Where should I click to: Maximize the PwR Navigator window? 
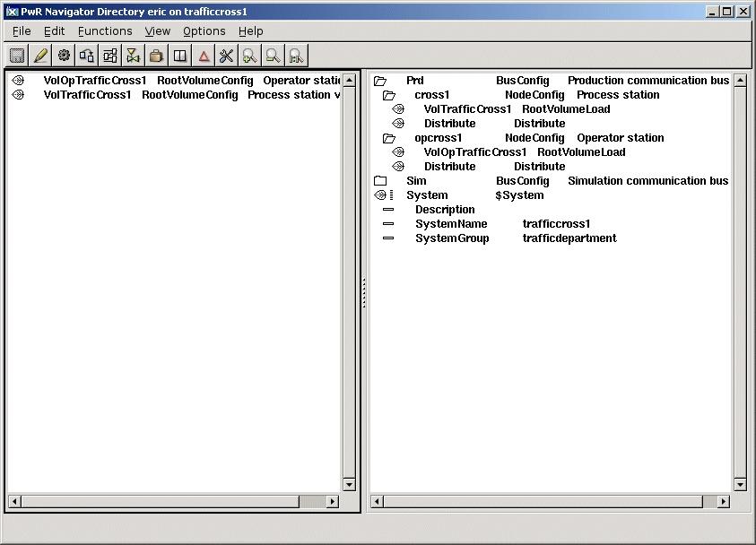[727, 12]
